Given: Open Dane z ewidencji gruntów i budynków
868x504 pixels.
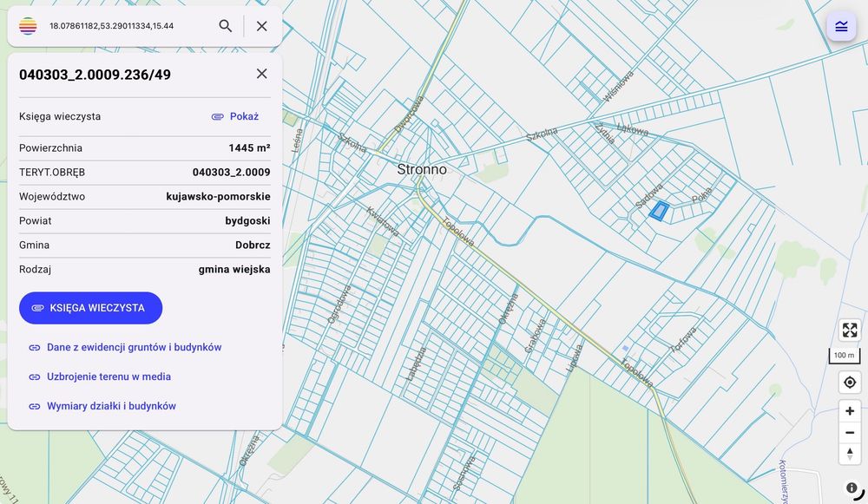Looking at the screenshot, I should pos(134,348).
